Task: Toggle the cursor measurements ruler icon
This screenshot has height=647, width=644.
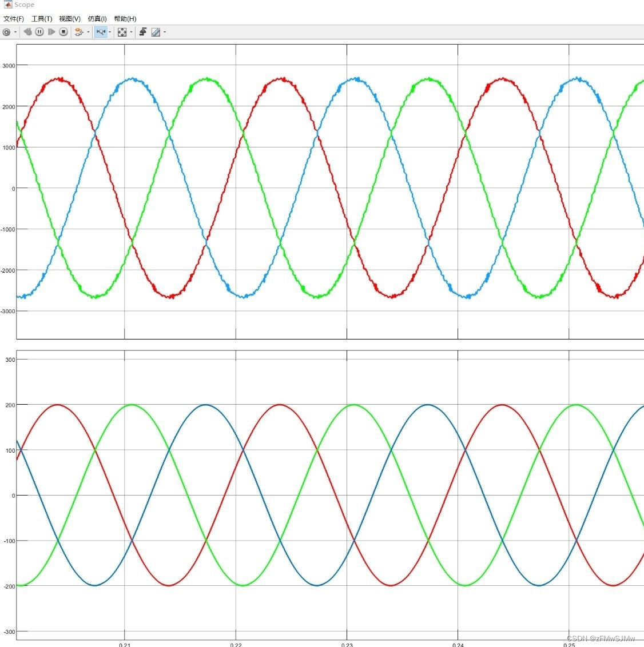Action: coord(156,32)
